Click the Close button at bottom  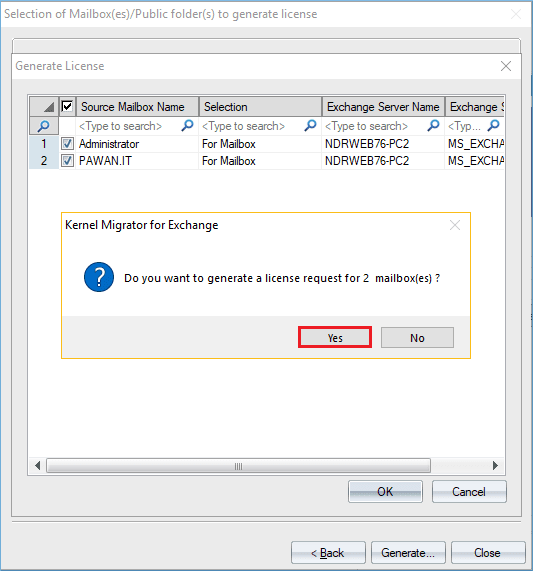point(488,552)
